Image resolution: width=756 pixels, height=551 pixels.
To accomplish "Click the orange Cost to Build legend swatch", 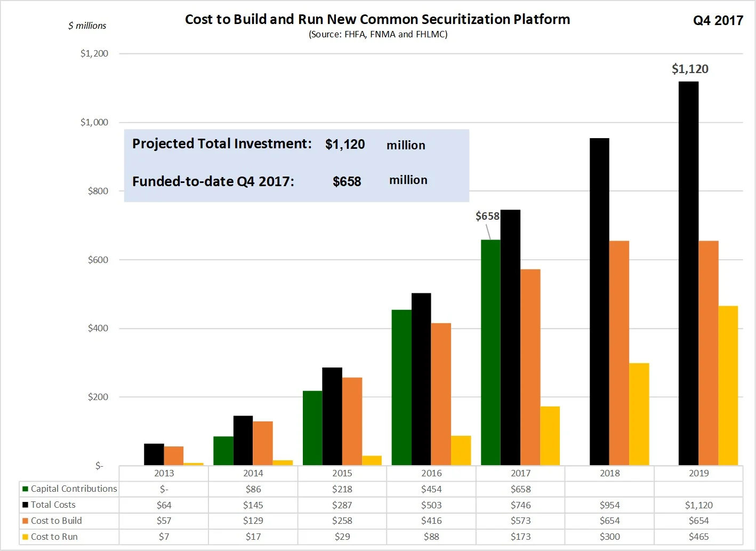I will coord(25,521).
